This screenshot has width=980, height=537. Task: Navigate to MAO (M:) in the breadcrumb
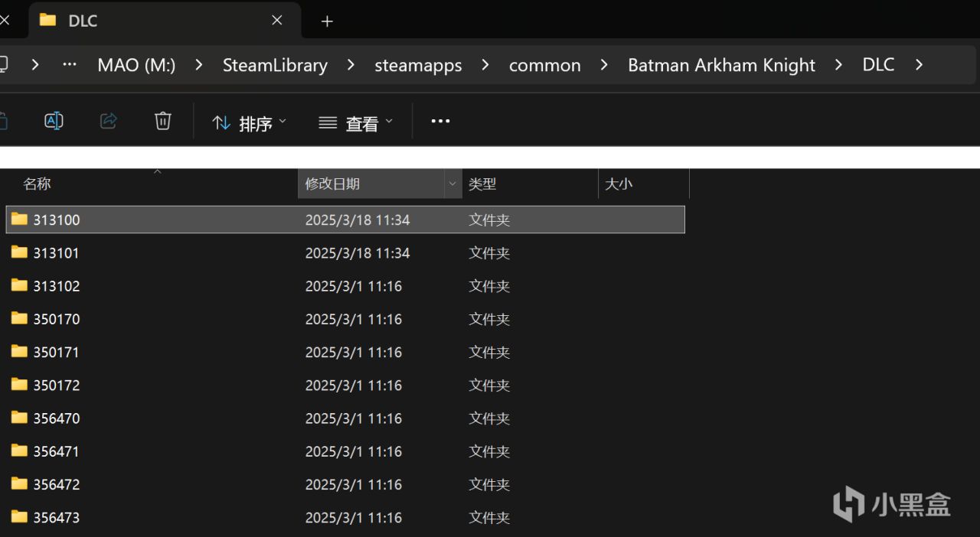point(136,65)
